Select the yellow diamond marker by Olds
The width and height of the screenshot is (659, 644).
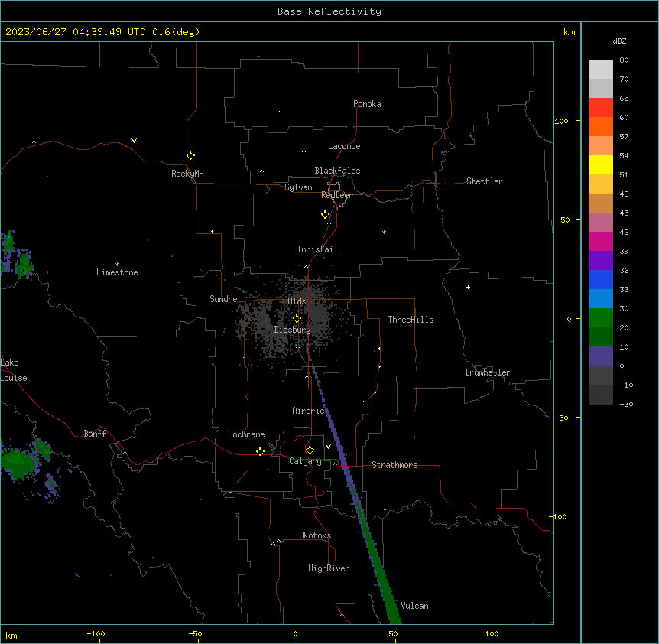coord(297,319)
